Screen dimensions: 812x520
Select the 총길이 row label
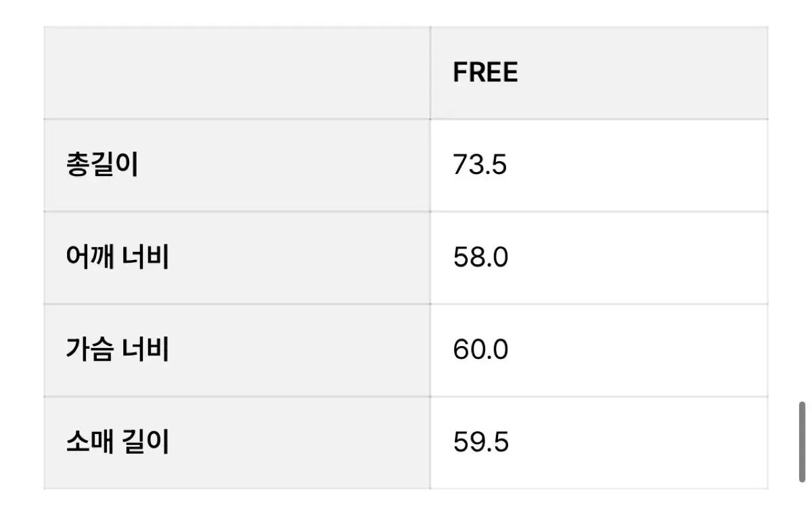[x=102, y=165]
